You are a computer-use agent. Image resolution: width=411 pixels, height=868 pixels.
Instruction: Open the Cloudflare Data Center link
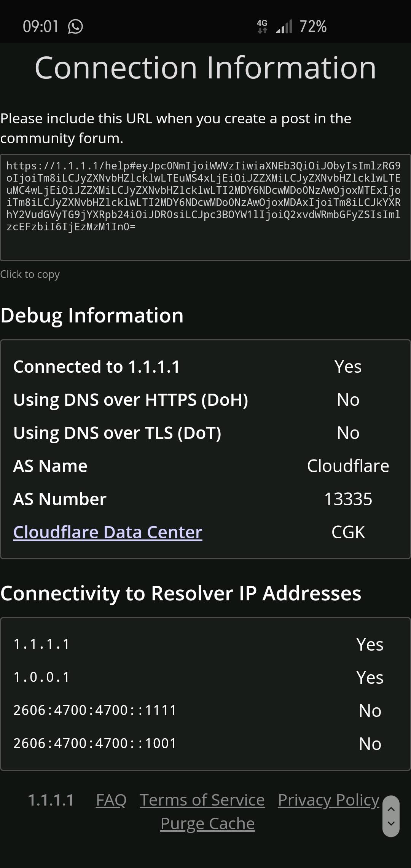pos(108,532)
